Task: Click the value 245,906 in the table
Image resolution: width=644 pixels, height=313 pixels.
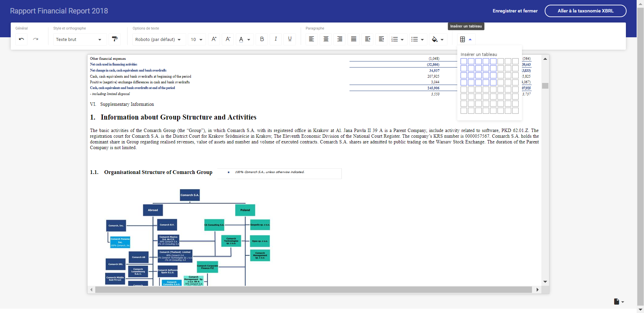Action: coord(433,88)
